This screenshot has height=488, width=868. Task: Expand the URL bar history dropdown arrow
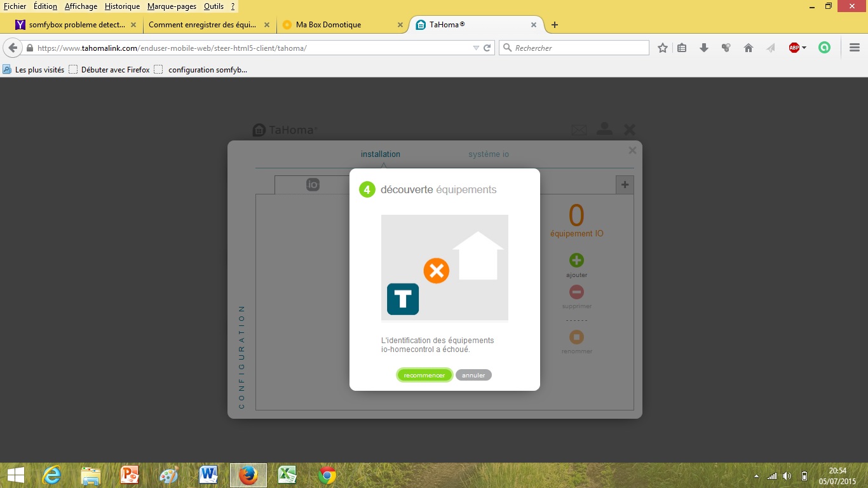[x=476, y=48]
